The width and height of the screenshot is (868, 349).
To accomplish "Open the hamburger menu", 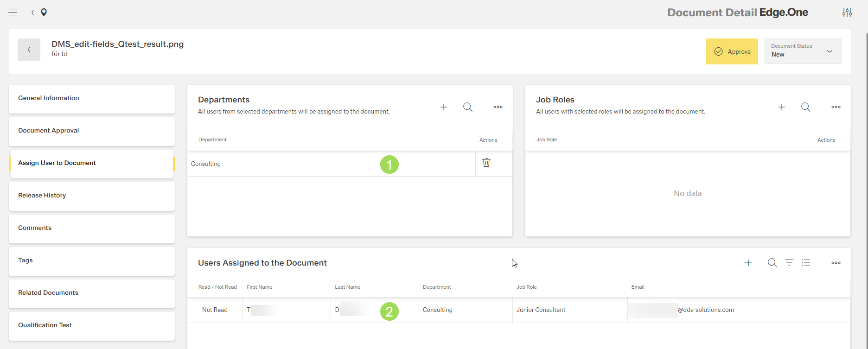I will pos(13,13).
